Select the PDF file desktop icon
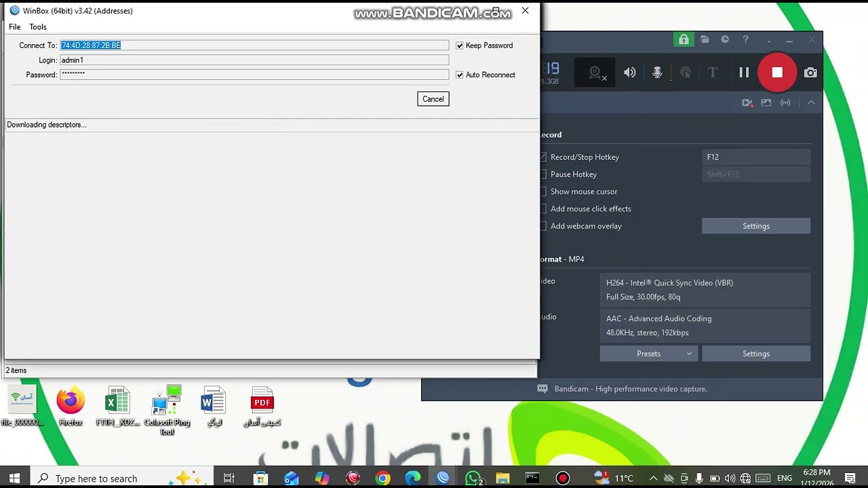The height and width of the screenshot is (488, 868). (262, 407)
